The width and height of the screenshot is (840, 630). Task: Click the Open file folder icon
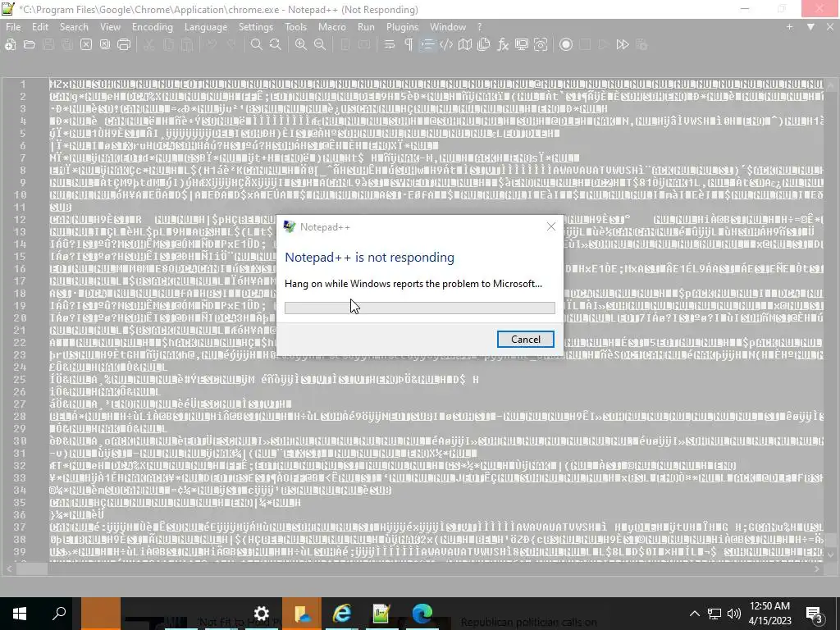pos(30,45)
